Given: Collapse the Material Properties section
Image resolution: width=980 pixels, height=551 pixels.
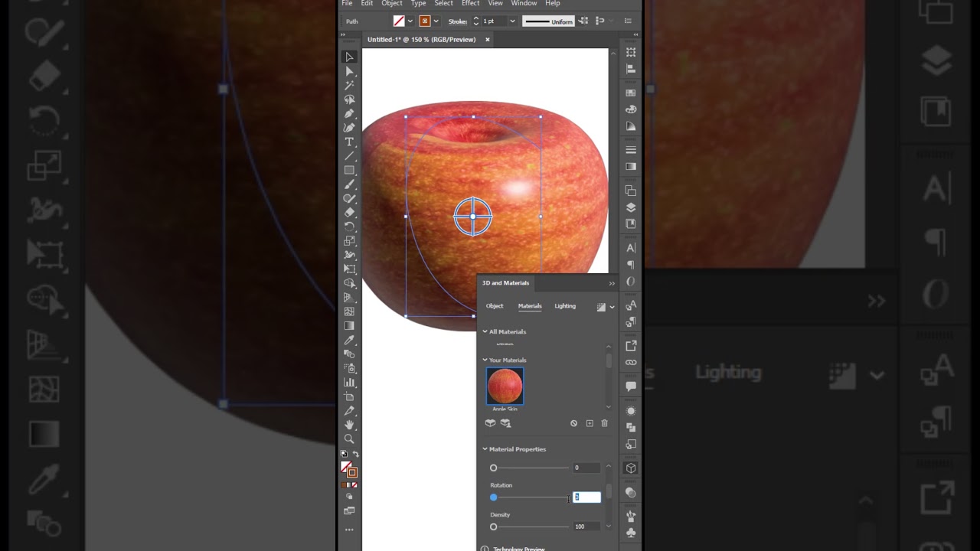Looking at the screenshot, I should tap(485, 449).
